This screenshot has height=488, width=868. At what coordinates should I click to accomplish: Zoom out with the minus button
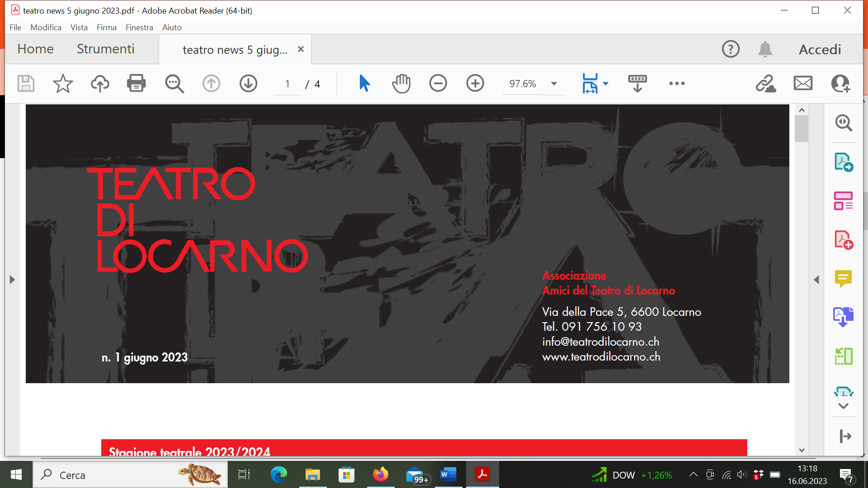(x=438, y=84)
